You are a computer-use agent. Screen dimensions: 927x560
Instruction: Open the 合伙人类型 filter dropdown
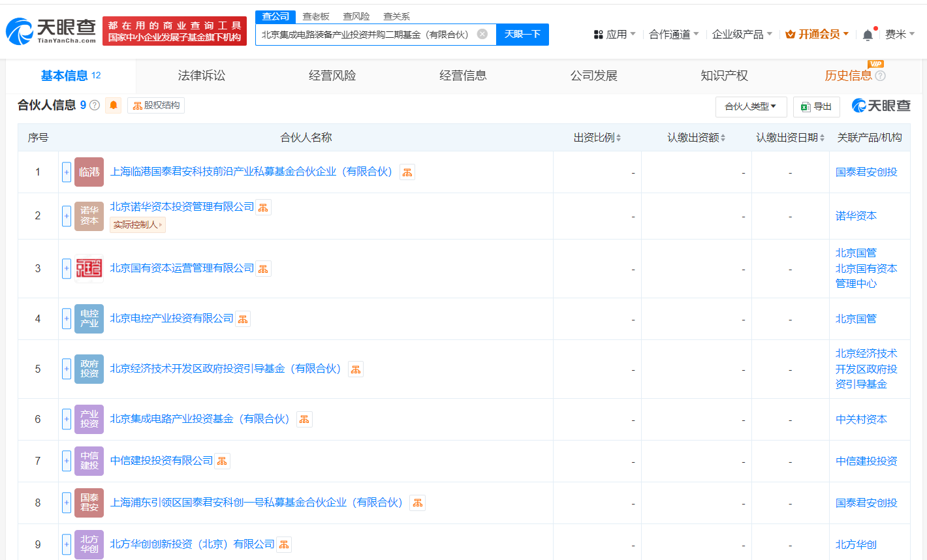pos(751,106)
